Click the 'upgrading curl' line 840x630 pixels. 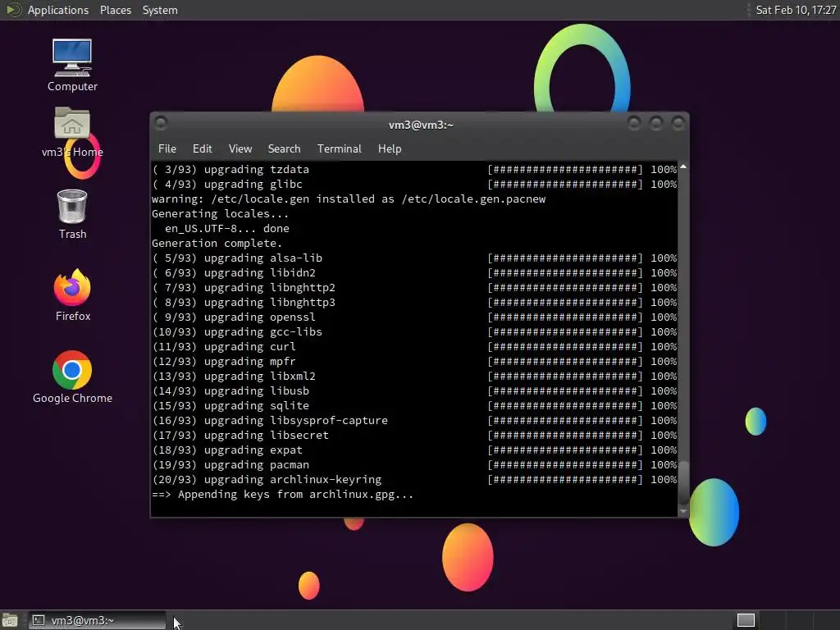pyautogui.click(x=414, y=347)
